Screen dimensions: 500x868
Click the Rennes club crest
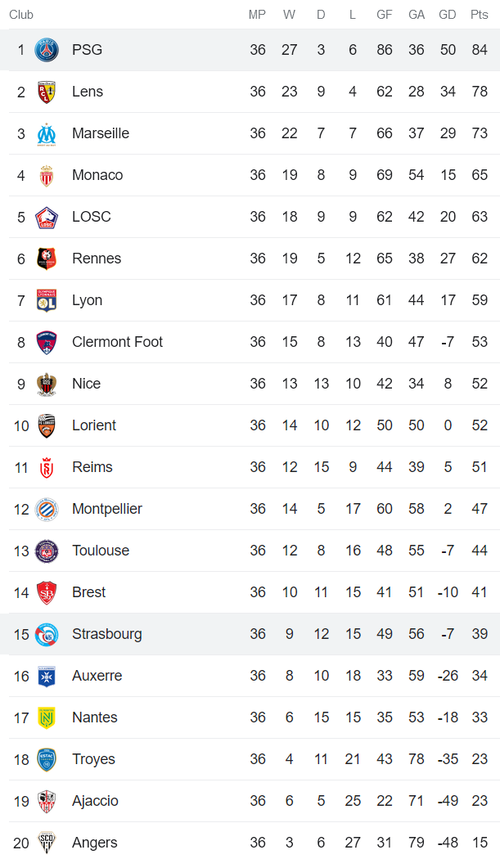[x=47, y=259]
